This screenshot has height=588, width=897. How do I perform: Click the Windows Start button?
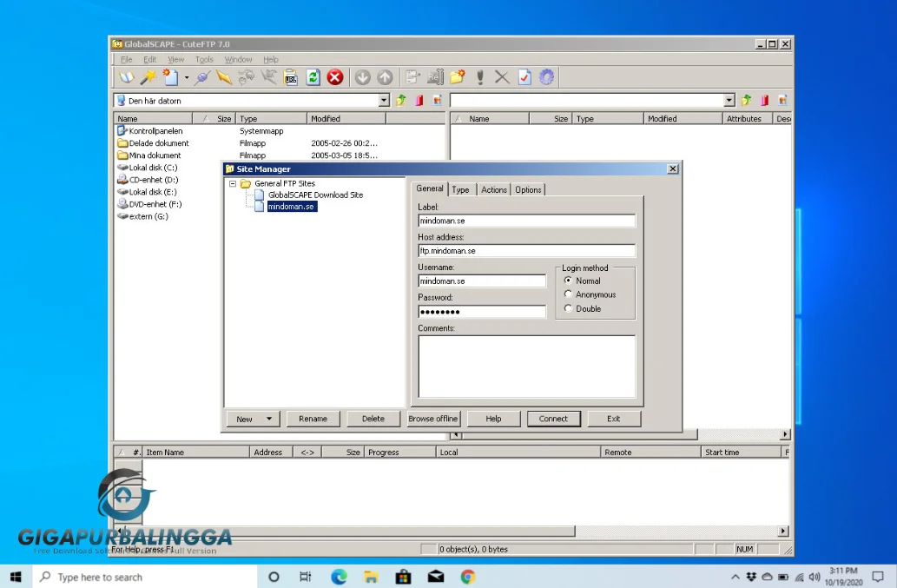[x=16, y=577]
